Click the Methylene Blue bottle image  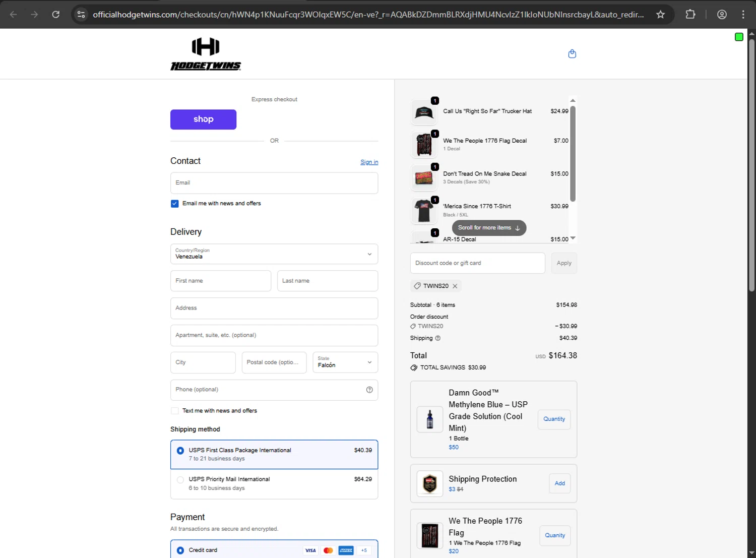pos(430,419)
